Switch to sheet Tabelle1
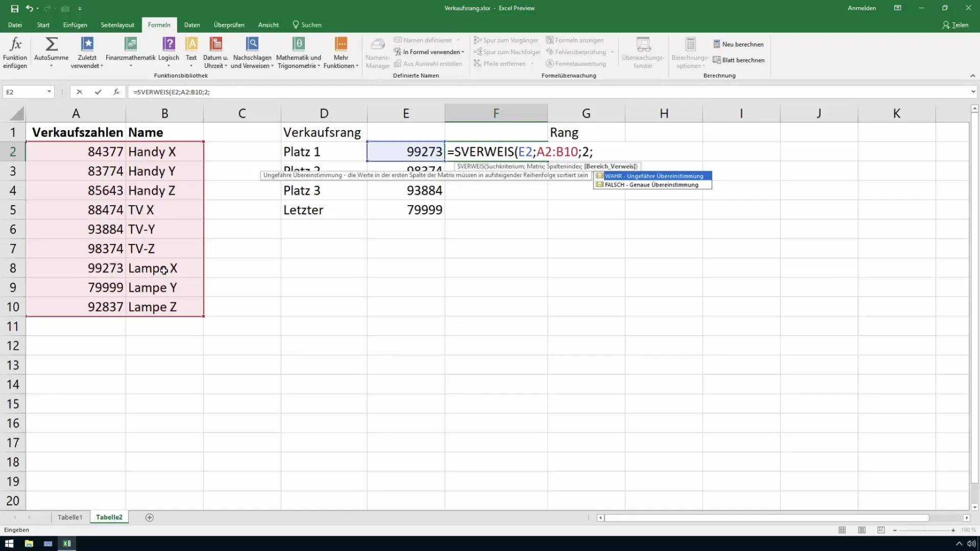980x551 pixels. tap(70, 517)
